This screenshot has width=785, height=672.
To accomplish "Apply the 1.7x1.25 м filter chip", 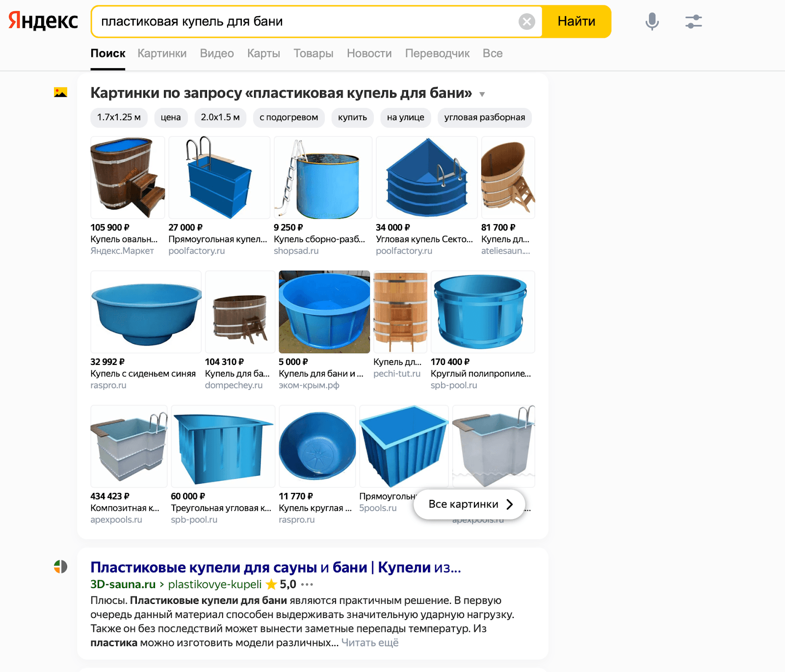I will click(119, 117).
